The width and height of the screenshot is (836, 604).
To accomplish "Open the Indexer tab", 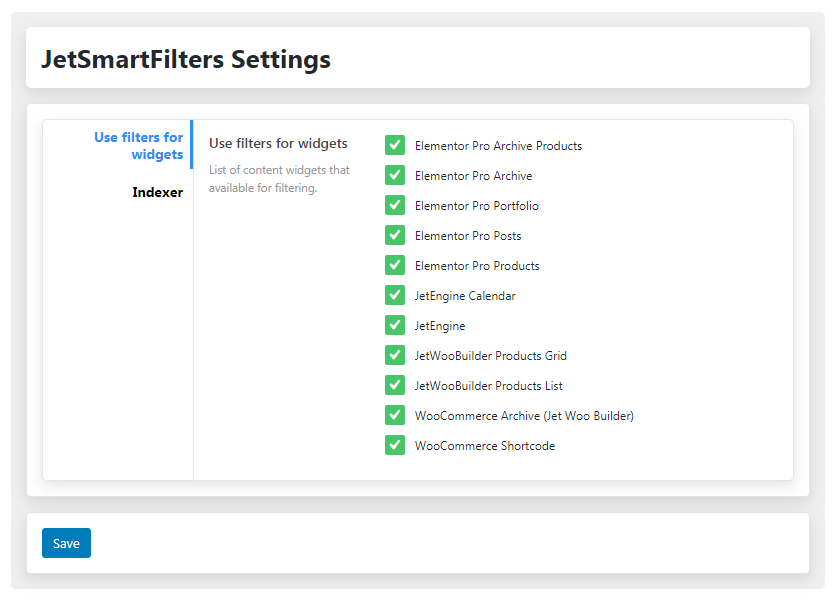I will tap(157, 192).
